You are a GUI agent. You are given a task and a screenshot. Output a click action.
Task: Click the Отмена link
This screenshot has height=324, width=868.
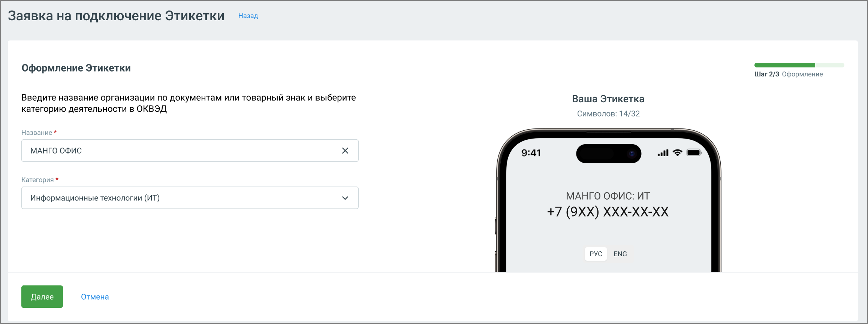pyautogui.click(x=95, y=297)
